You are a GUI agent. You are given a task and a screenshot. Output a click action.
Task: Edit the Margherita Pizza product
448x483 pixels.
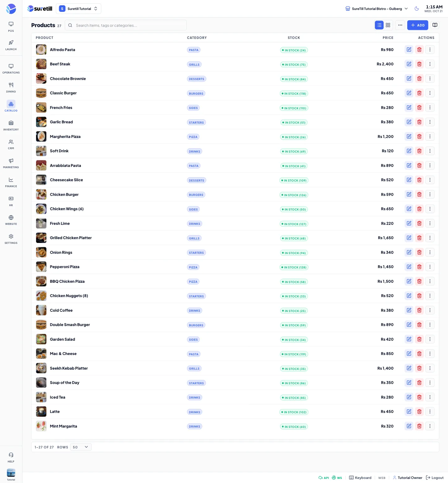(409, 136)
